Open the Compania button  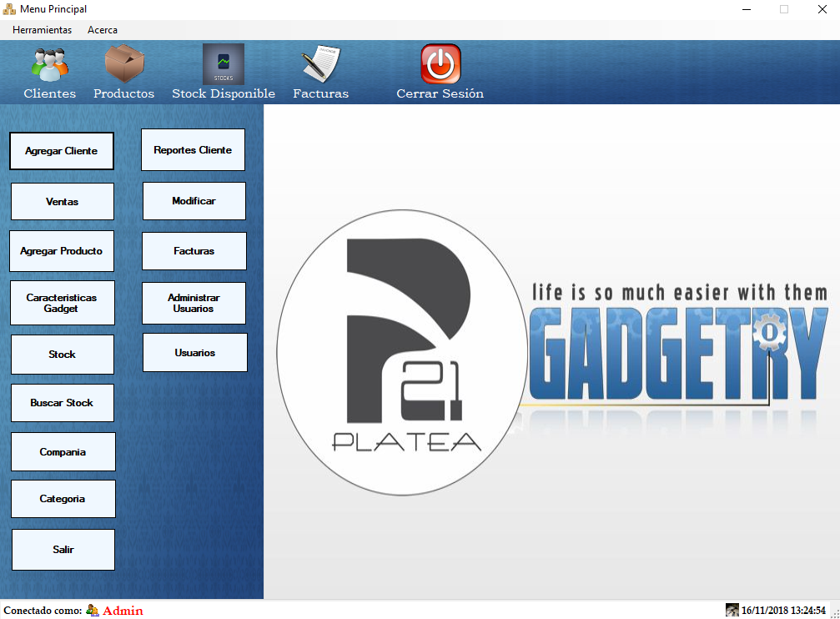click(63, 452)
